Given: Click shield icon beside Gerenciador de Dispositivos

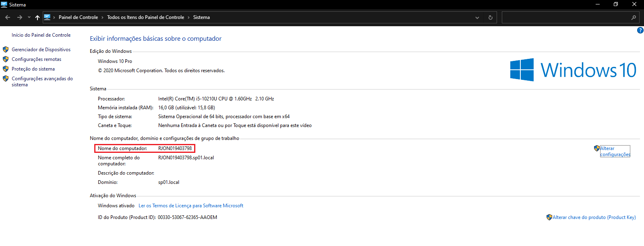Looking at the screenshot, I should pos(6,50).
